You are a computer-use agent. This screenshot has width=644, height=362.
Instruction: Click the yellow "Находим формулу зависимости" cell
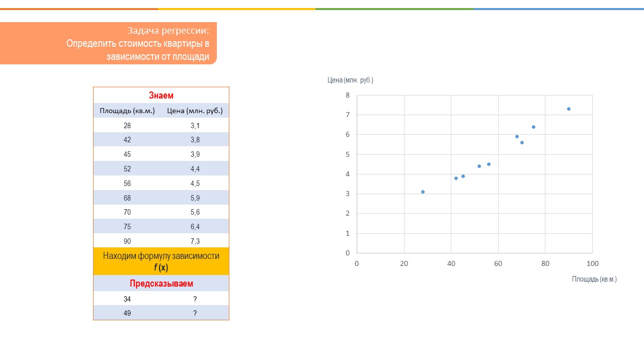click(161, 261)
